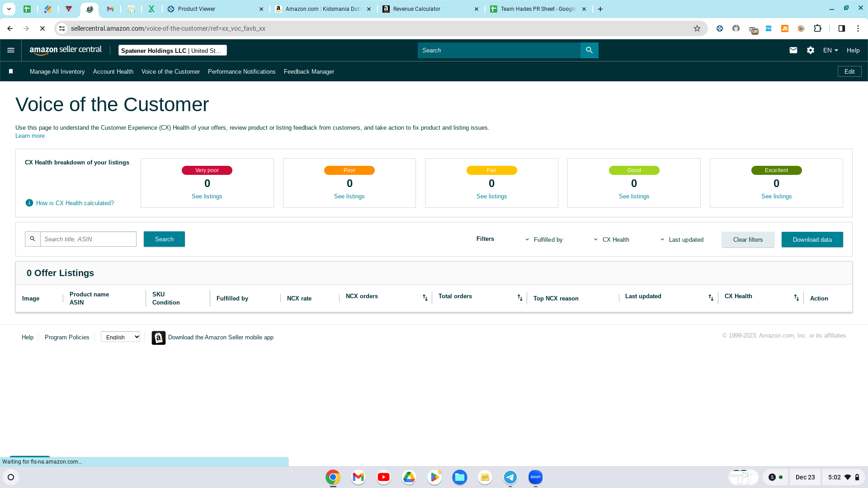Click the magnifier search button in header
This screenshot has width=868, height=488.
click(x=589, y=50)
